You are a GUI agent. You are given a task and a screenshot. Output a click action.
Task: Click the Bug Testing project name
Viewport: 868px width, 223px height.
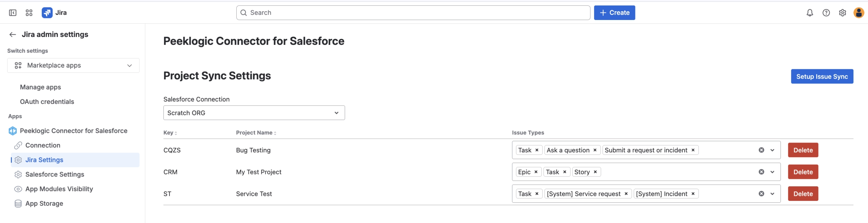click(x=253, y=150)
